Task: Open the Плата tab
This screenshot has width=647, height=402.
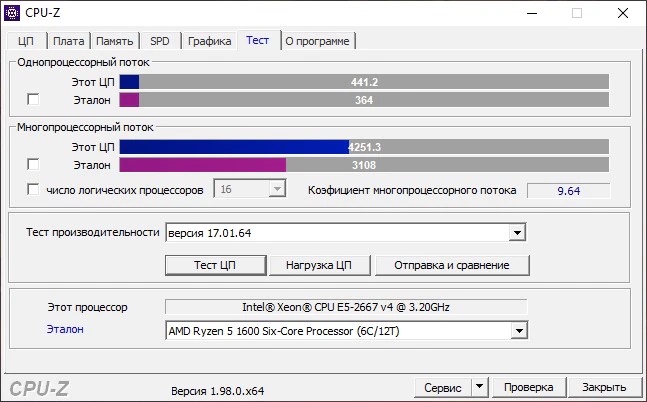Action: click(x=69, y=41)
